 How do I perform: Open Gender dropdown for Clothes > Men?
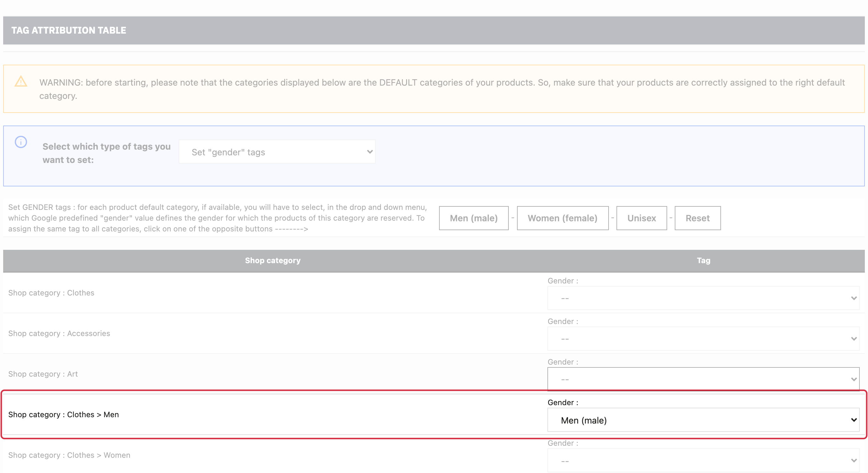pyautogui.click(x=703, y=420)
